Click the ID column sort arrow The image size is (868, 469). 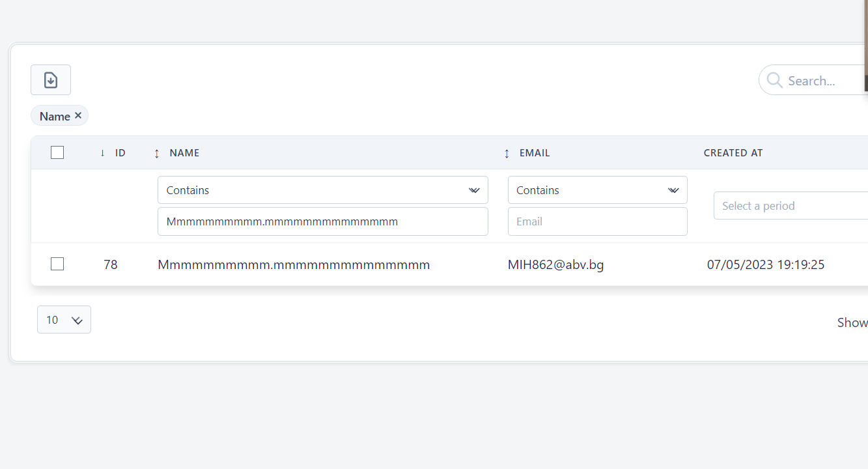point(102,153)
